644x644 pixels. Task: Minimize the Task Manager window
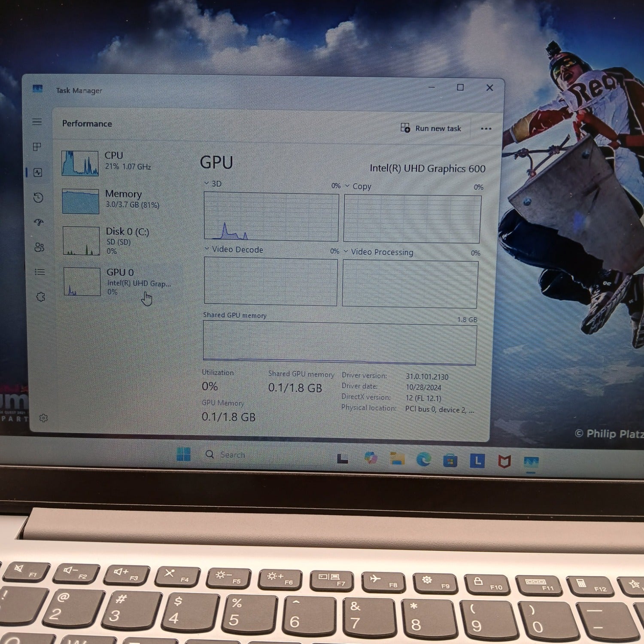(431, 87)
